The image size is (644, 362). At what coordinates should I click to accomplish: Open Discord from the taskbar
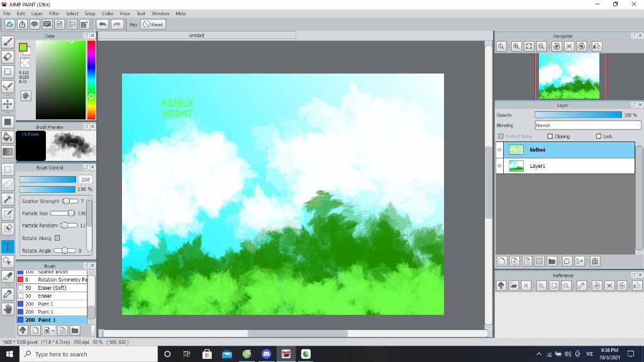coord(266,354)
